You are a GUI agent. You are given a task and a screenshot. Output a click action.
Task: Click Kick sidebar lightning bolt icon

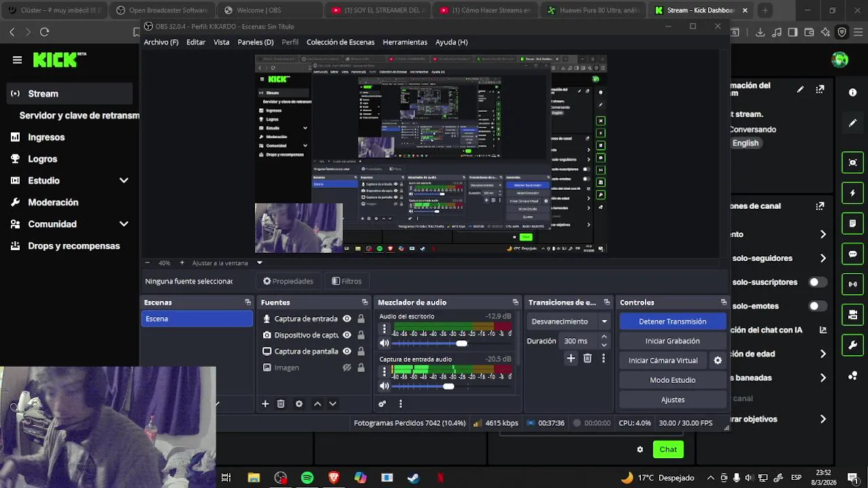click(852, 193)
